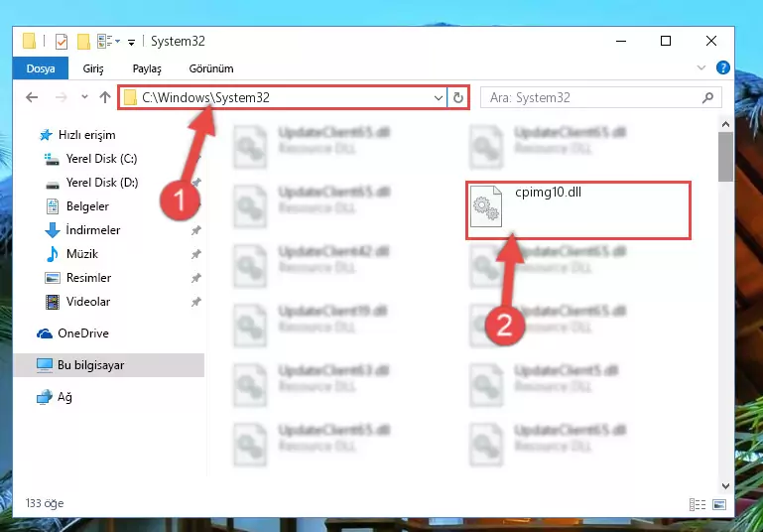Click the address bar path C:\Windows\System32
Viewport: 763px width, 532px height.
tap(205, 98)
